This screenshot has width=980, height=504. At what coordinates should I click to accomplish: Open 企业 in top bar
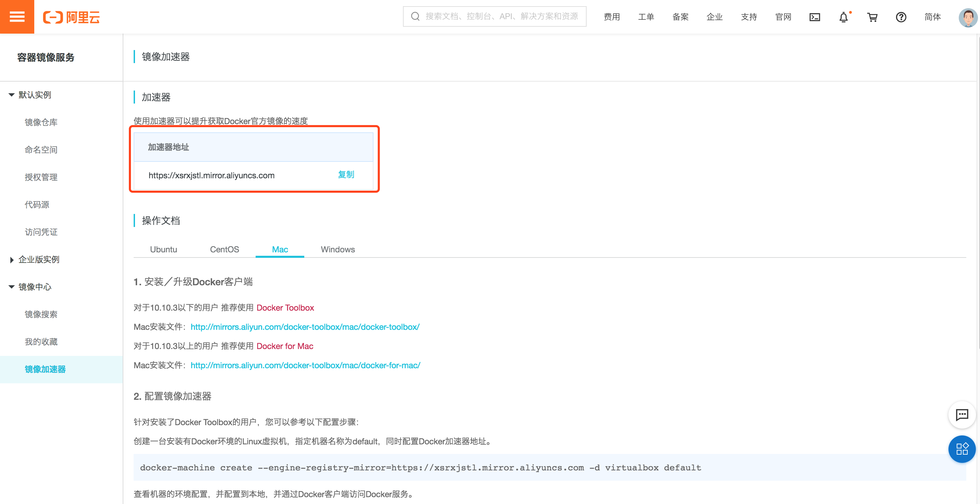point(714,17)
